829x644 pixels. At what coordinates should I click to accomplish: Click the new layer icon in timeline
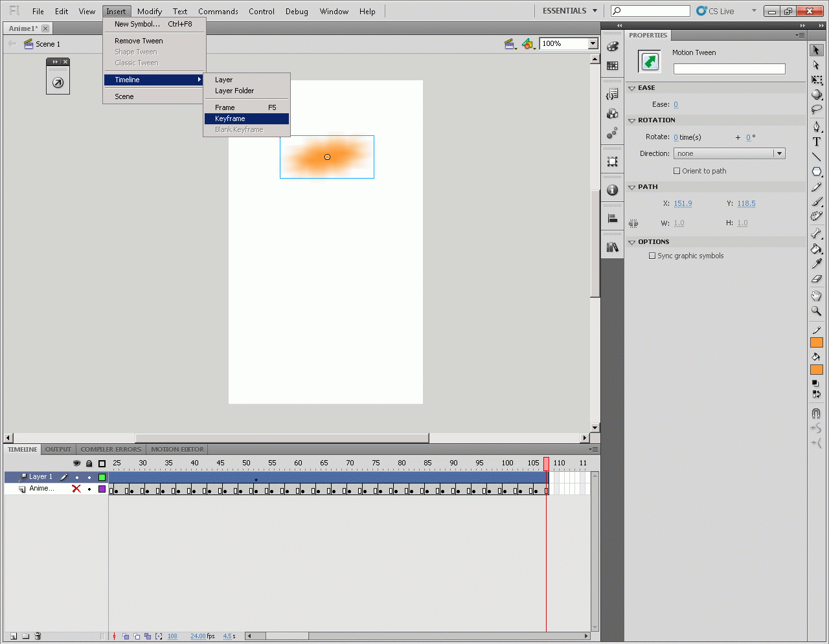click(x=14, y=636)
